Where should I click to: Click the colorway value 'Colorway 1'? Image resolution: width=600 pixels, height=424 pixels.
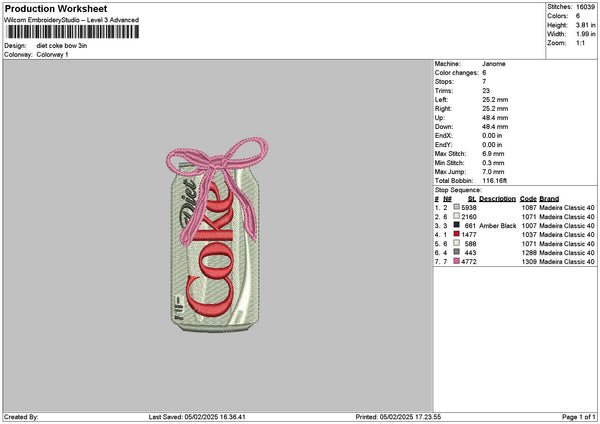coord(52,55)
